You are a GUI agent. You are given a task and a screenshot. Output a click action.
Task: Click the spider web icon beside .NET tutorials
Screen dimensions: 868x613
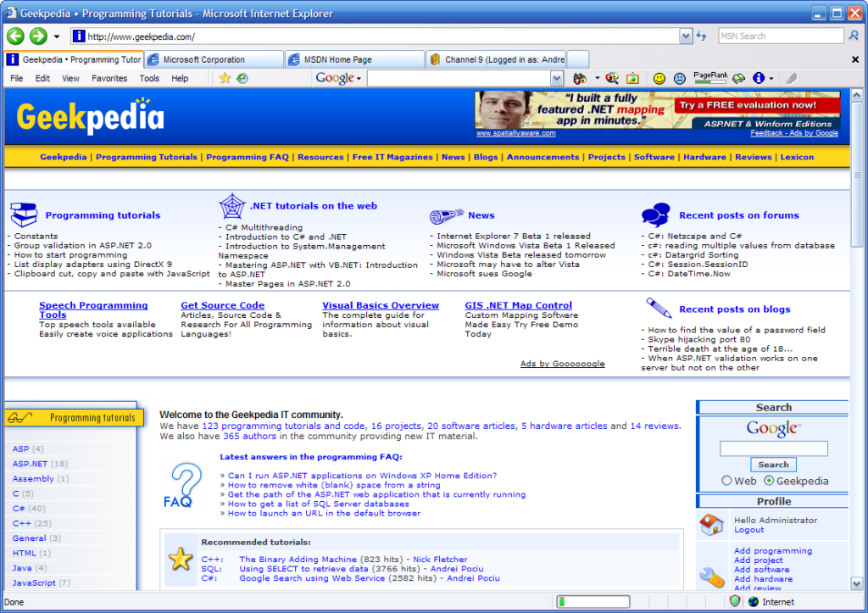(x=232, y=206)
